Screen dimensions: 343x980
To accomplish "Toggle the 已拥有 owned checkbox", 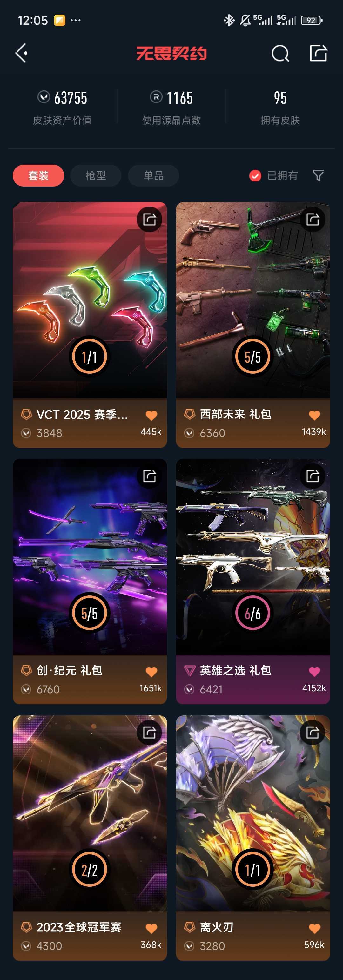I will pos(255,176).
